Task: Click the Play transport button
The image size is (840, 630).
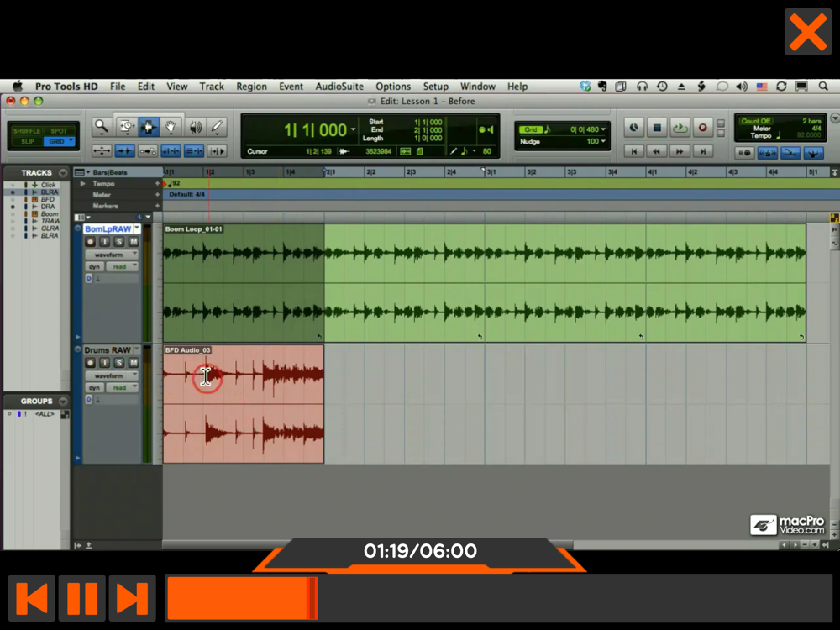Action: pyautogui.click(x=680, y=128)
